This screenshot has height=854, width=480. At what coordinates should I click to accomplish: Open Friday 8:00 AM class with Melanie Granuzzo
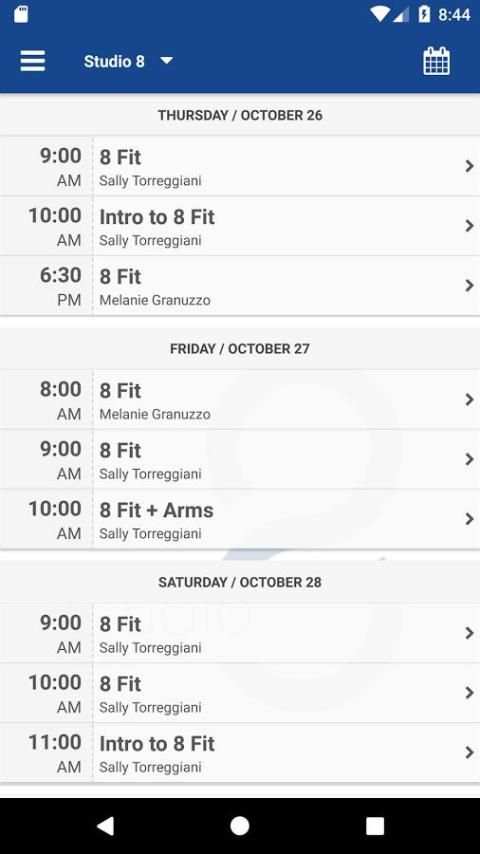[x=240, y=399]
